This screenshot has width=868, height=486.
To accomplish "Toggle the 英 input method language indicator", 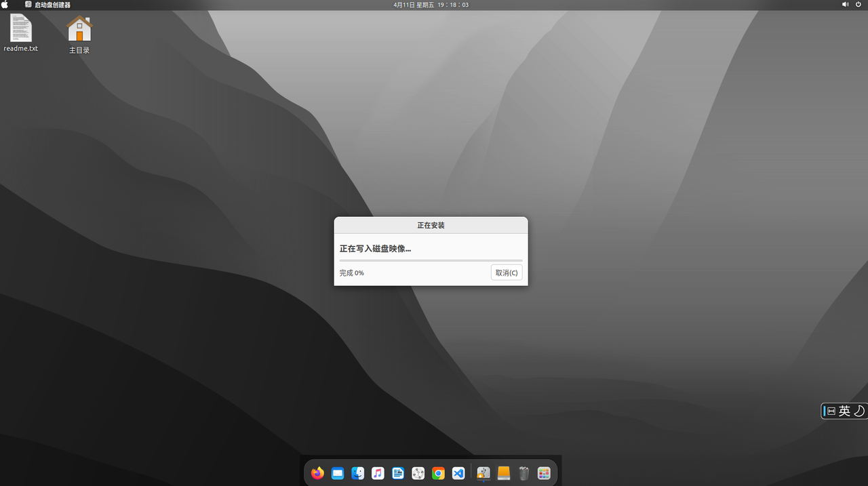I will click(844, 411).
